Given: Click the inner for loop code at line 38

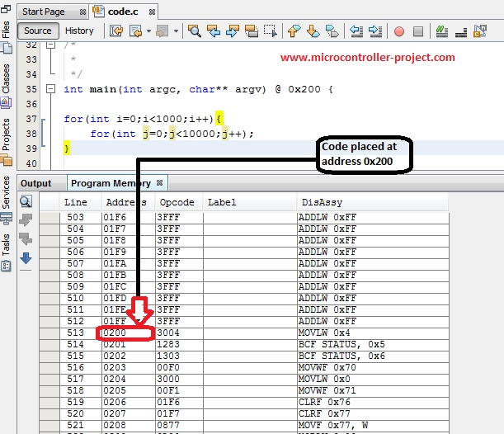Looking at the screenshot, I should click(172, 134).
